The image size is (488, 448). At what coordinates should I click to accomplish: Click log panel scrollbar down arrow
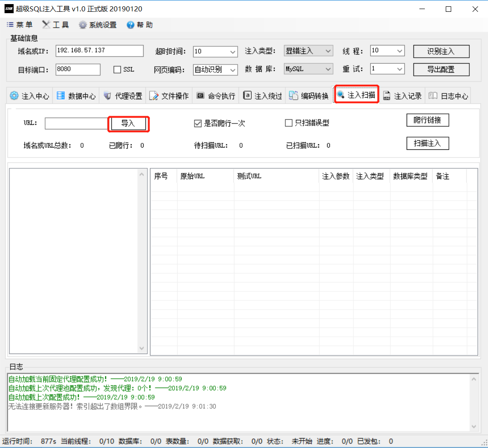(x=474, y=427)
